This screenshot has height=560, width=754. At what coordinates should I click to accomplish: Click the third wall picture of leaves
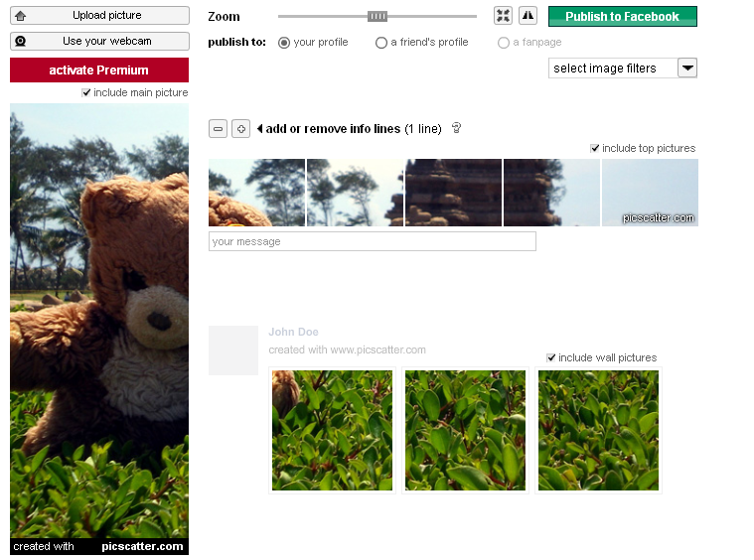click(599, 430)
